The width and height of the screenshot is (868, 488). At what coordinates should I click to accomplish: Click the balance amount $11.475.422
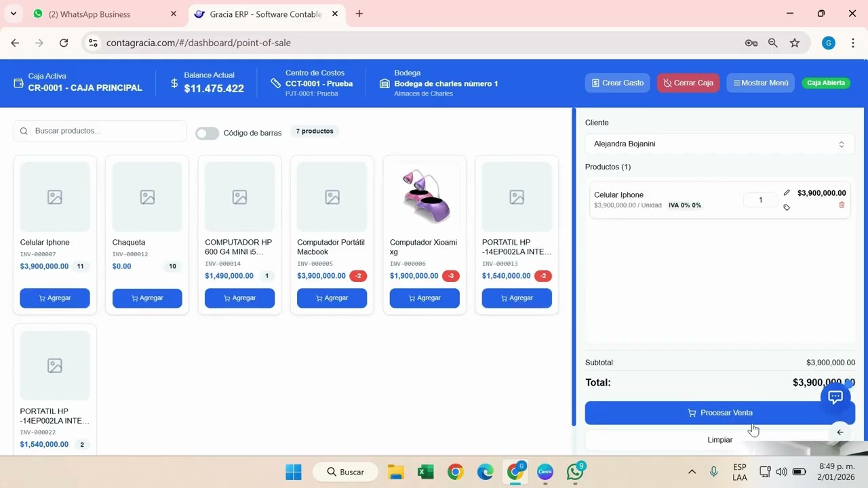pyautogui.click(x=214, y=89)
